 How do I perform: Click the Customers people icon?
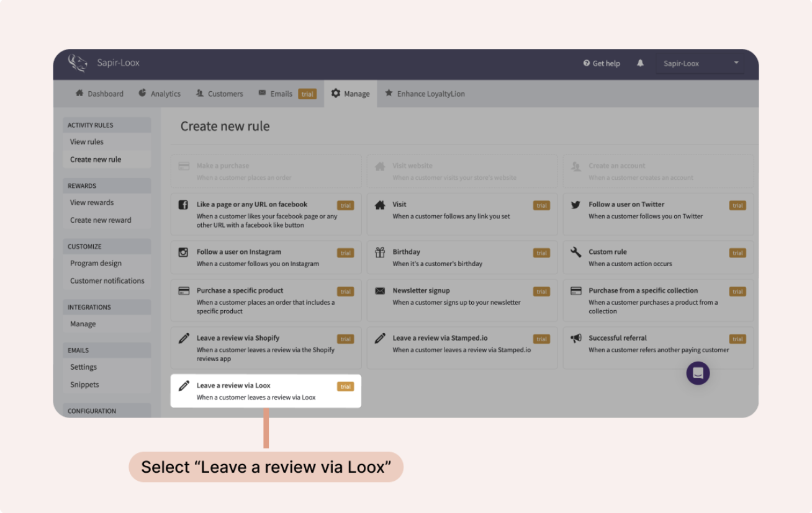tap(200, 93)
